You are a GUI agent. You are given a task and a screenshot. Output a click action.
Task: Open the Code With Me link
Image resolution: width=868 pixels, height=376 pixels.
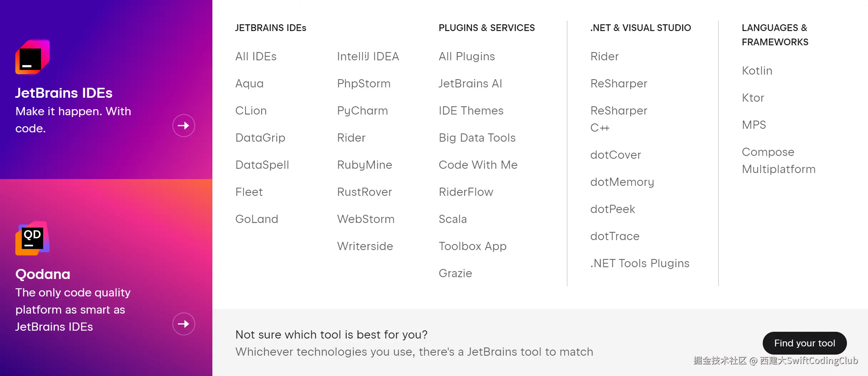(478, 165)
